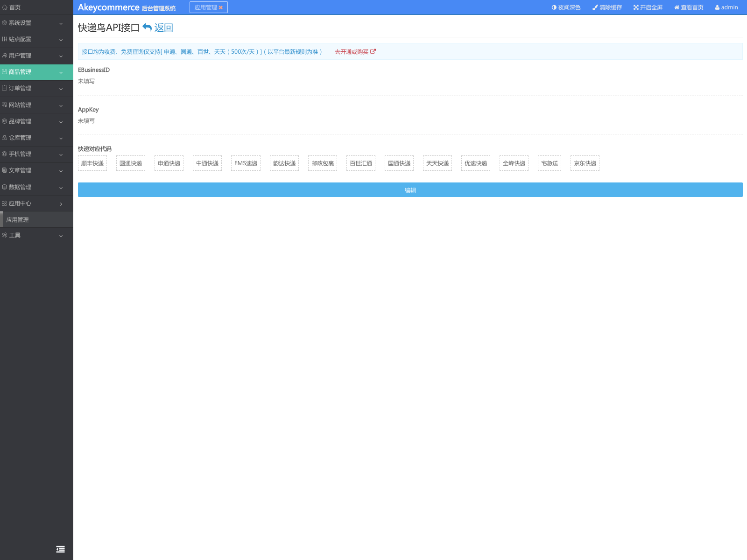Screen dimensions: 747x560
Task: Expand the 仓库管理 chevron
Action: (61, 138)
